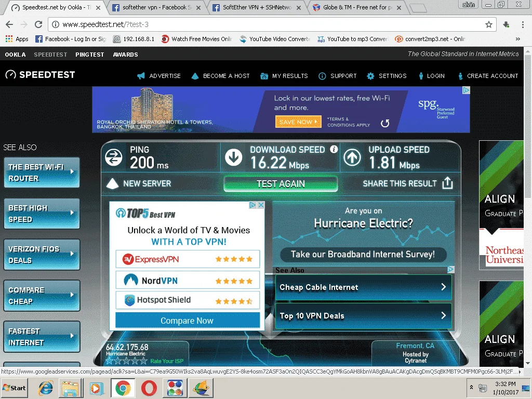Image resolution: width=532 pixels, height=399 pixels.
Task: Click the 192.168.8.1 bookmark
Action: [x=134, y=39]
